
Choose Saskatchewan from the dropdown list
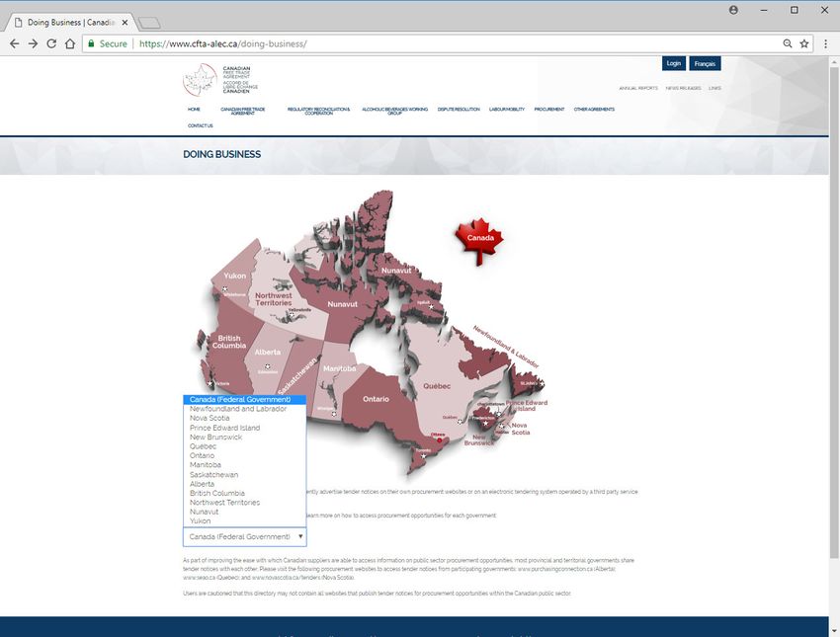click(245, 474)
